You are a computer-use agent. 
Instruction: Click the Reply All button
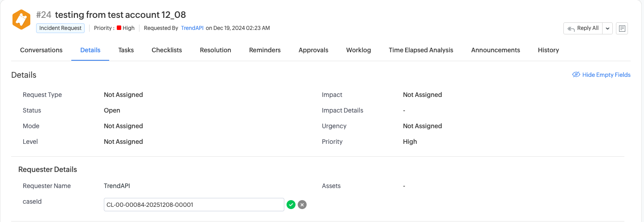click(x=583, y=28)
